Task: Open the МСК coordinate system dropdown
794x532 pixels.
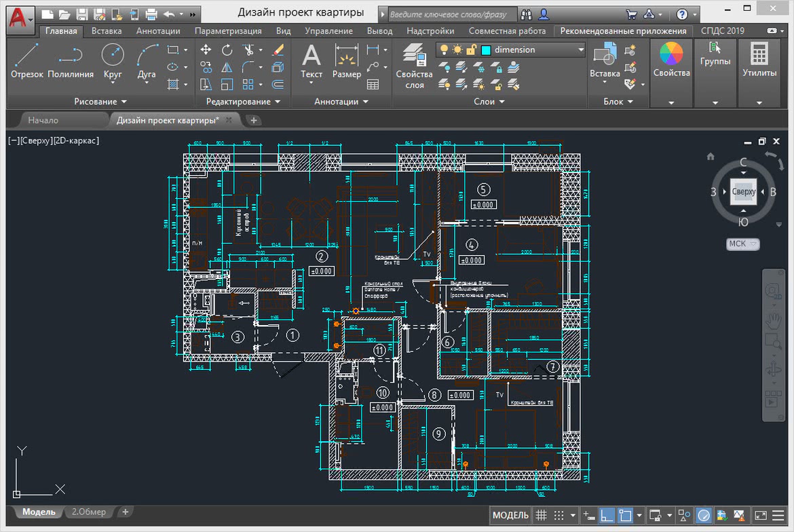Action: (x=743, y=244)
